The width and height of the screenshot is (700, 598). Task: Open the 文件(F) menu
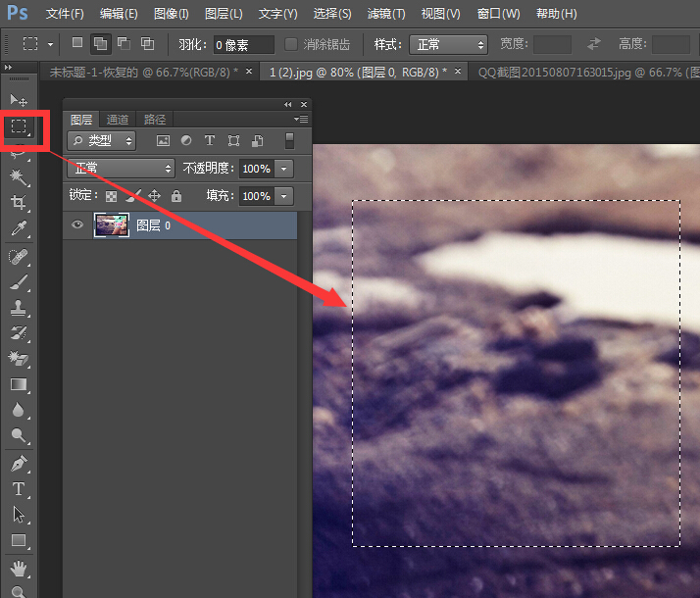pos(65,14)
